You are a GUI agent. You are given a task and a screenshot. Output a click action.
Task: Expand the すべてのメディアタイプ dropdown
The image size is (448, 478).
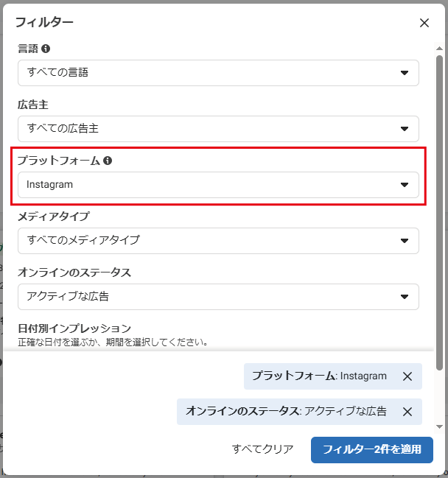[x=218, y=240]
